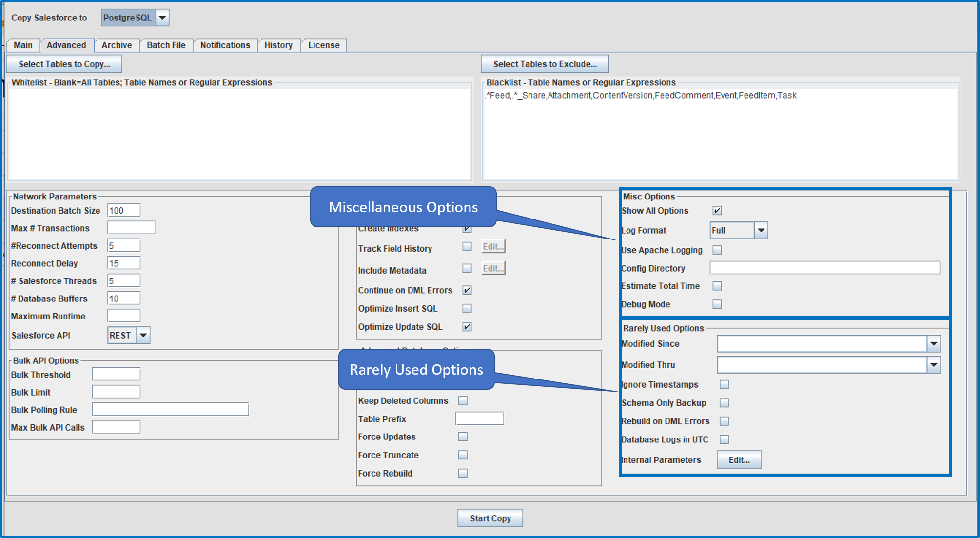Screen dimensions: 980x538
Task: Open the Archive tab
Action: click(x=117, y=45)
